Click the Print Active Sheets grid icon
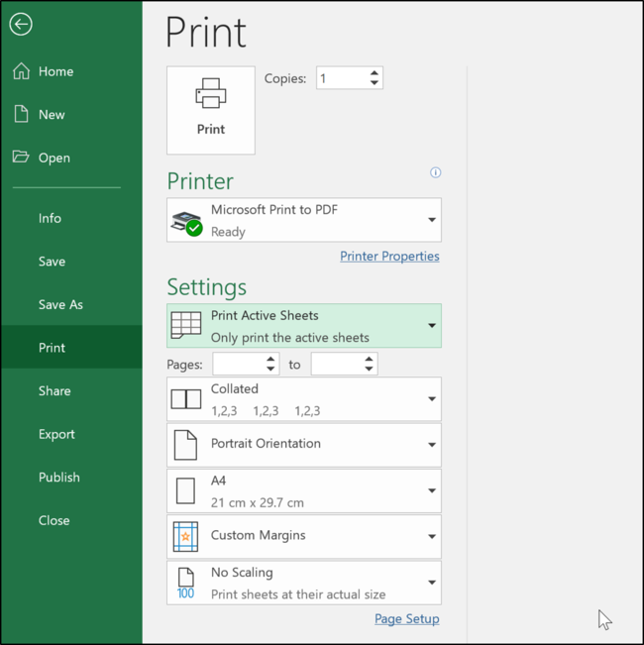Screen dimensions: 644x645 point(186,325)
